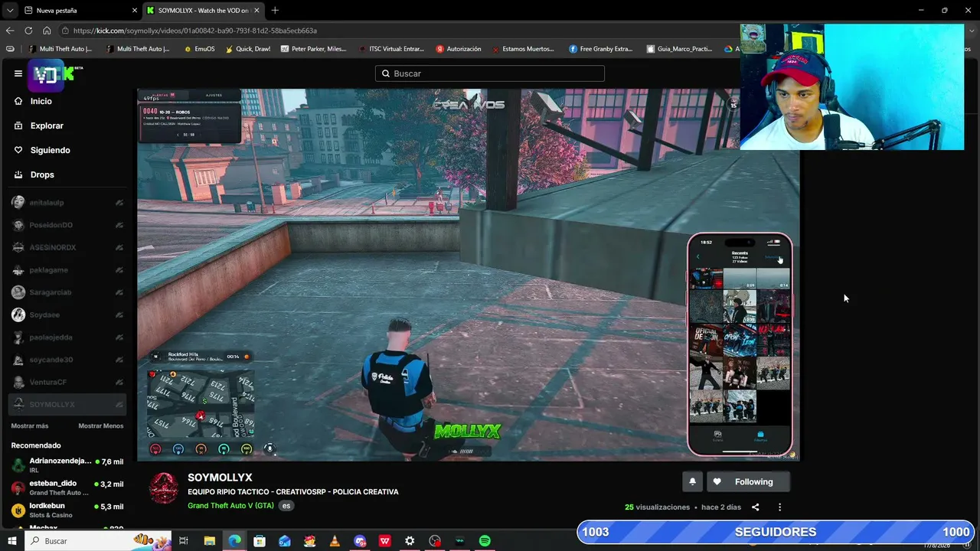Screen dimensions: 980x551
Task: Launch VLC media player from taskbar
Action: (335, 541)
